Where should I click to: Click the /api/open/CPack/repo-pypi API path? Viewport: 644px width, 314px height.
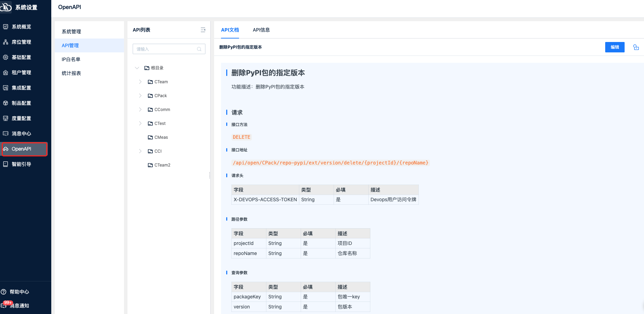[330, 163]
